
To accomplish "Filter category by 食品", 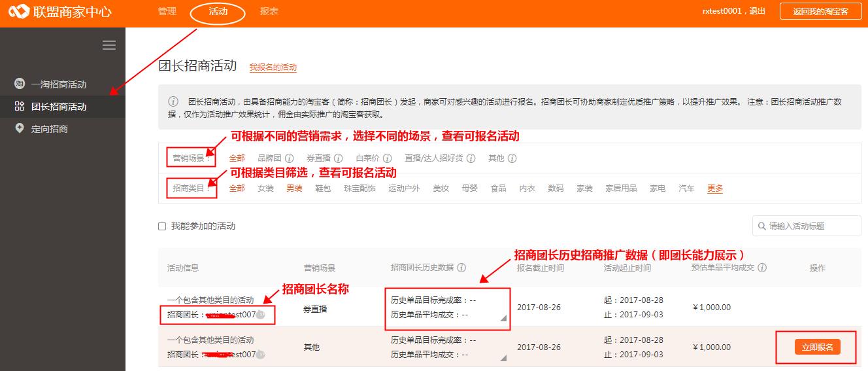I will pyautogui.click(x=498, y=188).
